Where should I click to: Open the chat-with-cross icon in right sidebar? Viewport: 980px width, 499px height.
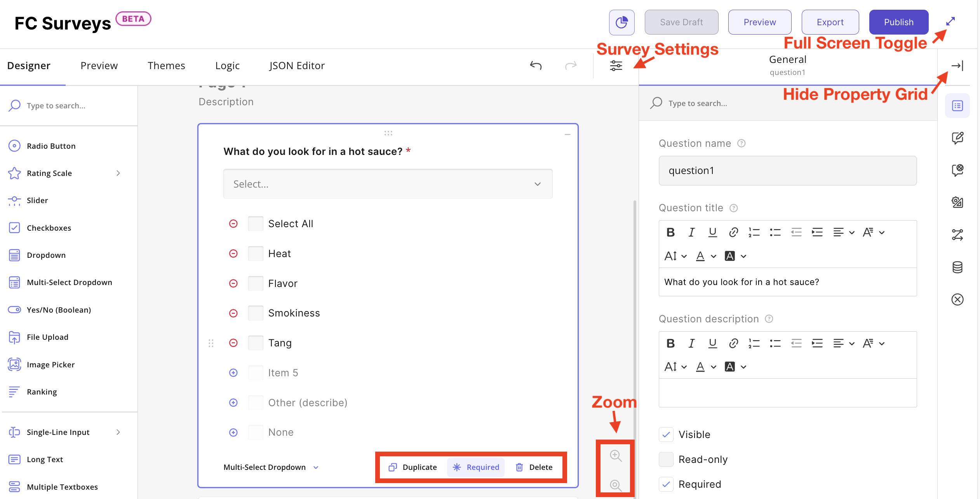[x=957, y=170]
